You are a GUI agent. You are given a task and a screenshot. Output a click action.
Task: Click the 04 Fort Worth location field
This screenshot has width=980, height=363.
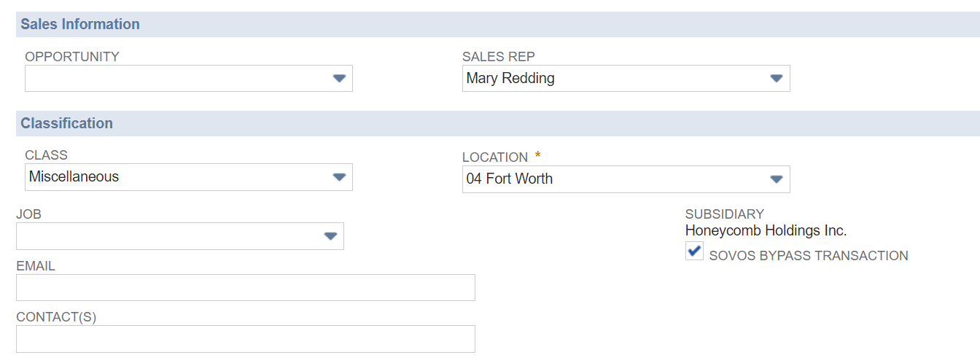tap(612, 179)
